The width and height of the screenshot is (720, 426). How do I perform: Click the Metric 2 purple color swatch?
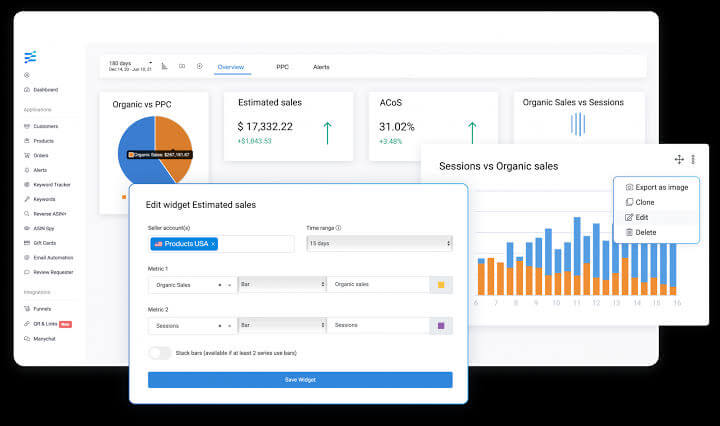[441, 325]
